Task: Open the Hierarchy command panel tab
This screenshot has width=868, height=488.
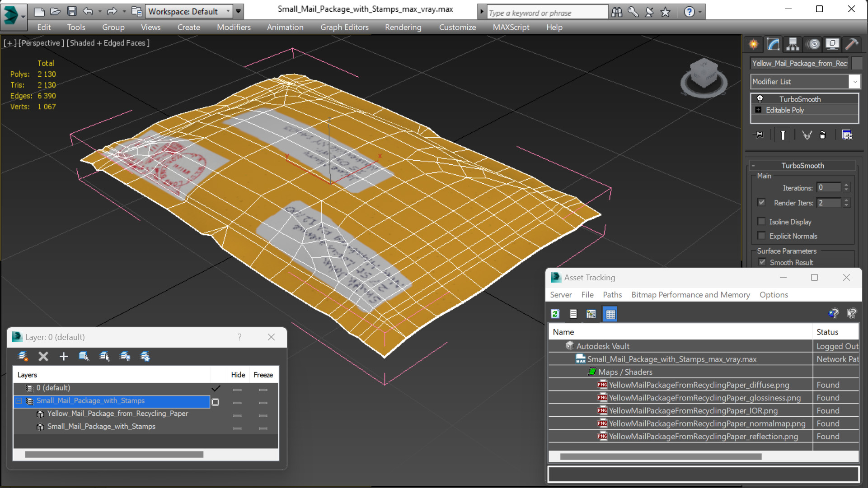Action: tap(793, 44)
